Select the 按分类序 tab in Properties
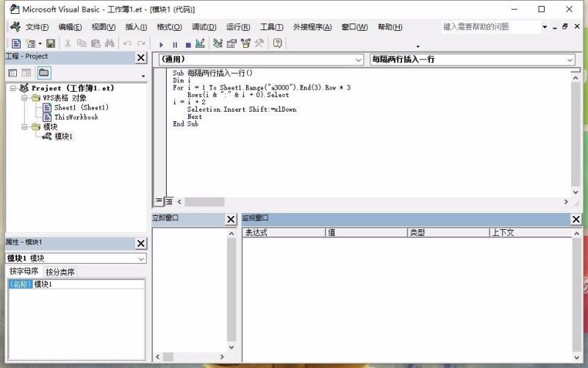 (x=60, y=272)
